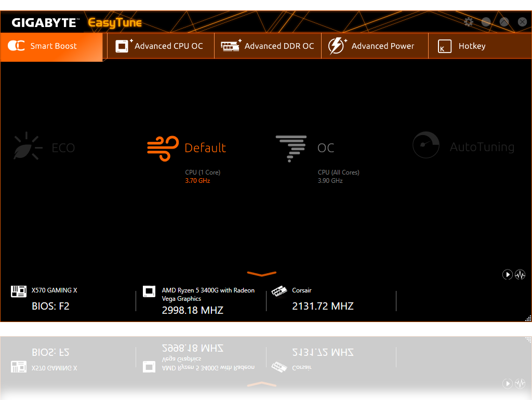Switch to the Hotkey tab
Viewport: 532px width, 400px height.
click(x=462, y=46)
